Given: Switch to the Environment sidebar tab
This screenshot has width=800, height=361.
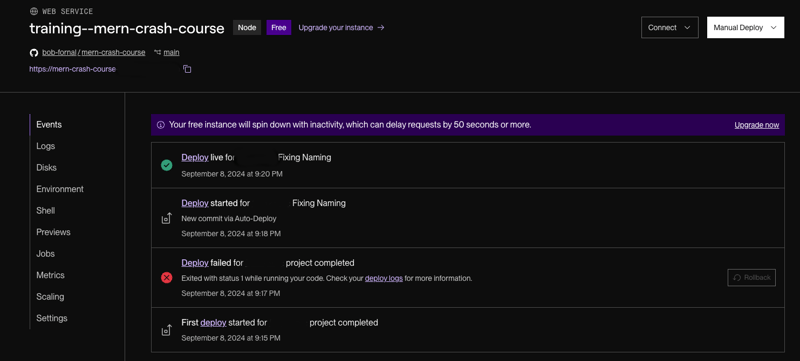Looking at the screenshot, I should coord(60,189).
